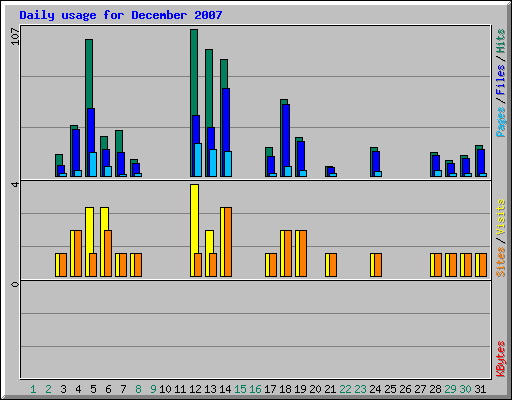Select day label "27" on the x-axis
The image size is (512, 400).
tap(420, 389)
